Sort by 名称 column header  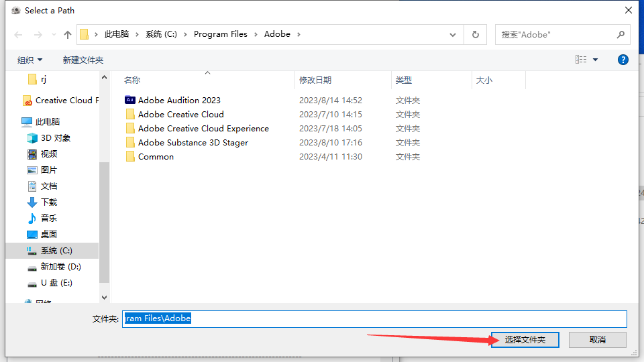(132, 80)
